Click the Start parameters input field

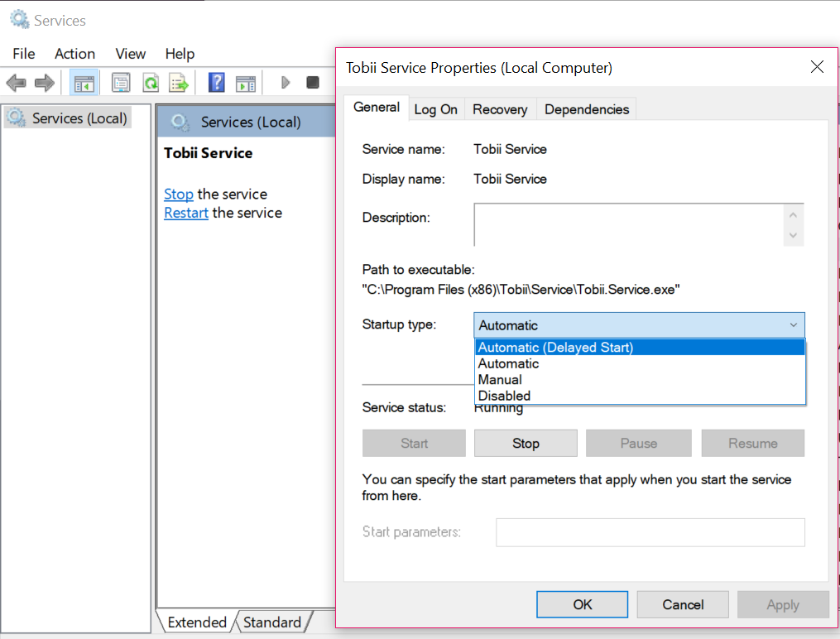coord(650,532)
